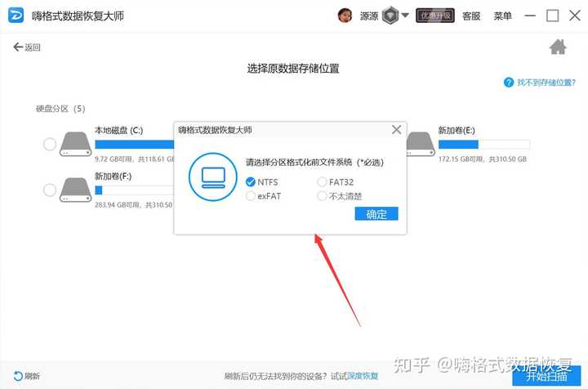Screen dimensions: 588x389
Task: Click the 新加卷(E:) usage bar
Action: (483, 145)
